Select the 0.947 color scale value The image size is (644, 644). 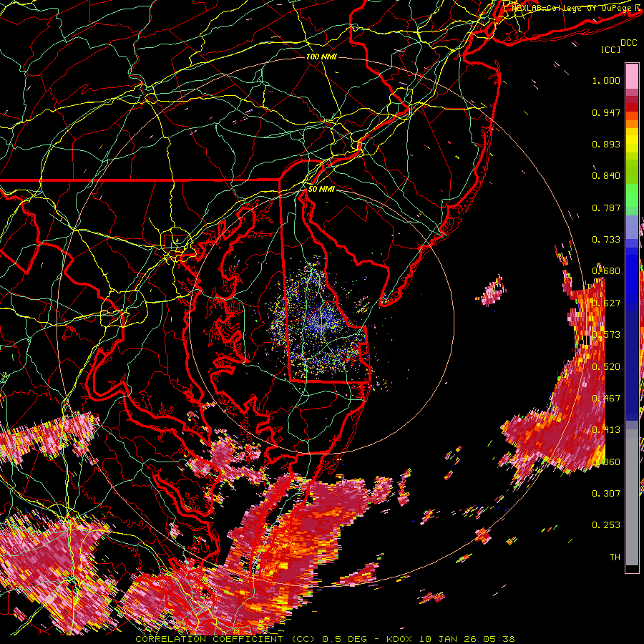pyautogui.click(x=606, y=112)
